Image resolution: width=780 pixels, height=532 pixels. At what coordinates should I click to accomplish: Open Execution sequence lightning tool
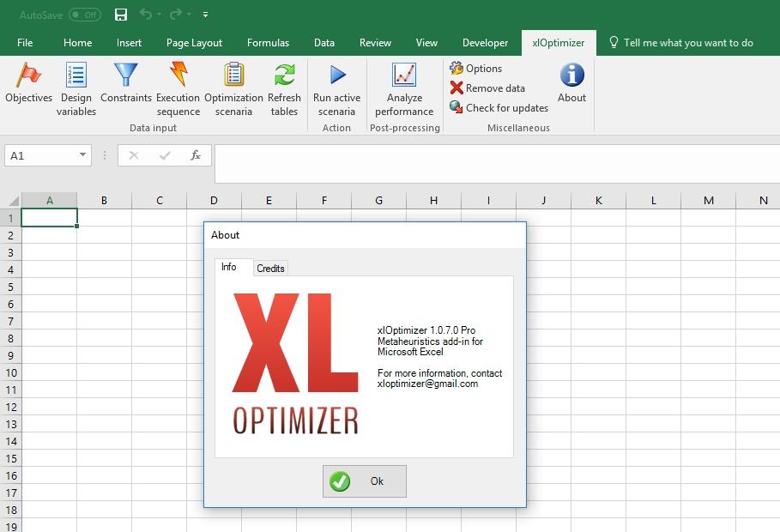pos(178,89)
